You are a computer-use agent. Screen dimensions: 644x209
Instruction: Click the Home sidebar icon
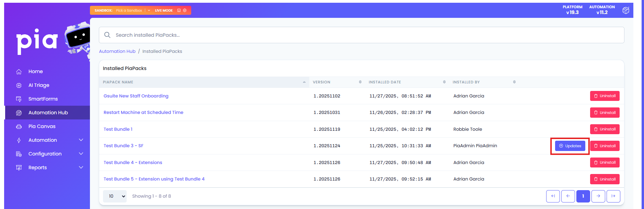click(x=19, y=72)
